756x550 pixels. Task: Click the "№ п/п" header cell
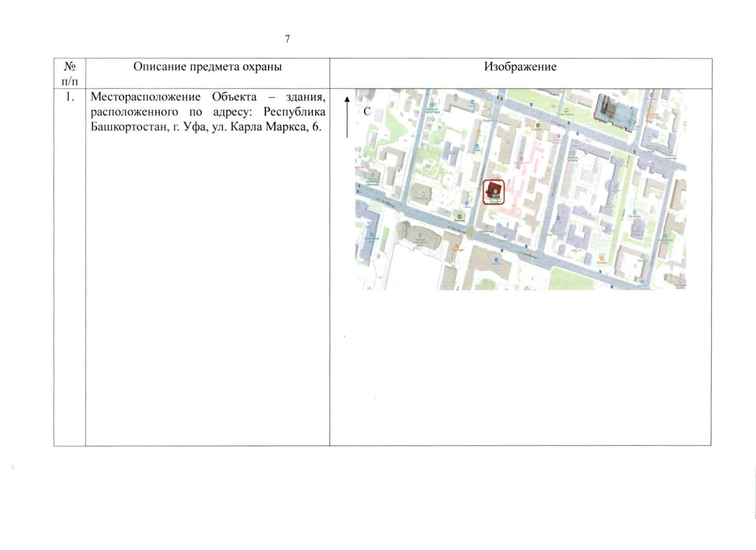[x=70, y=73]
